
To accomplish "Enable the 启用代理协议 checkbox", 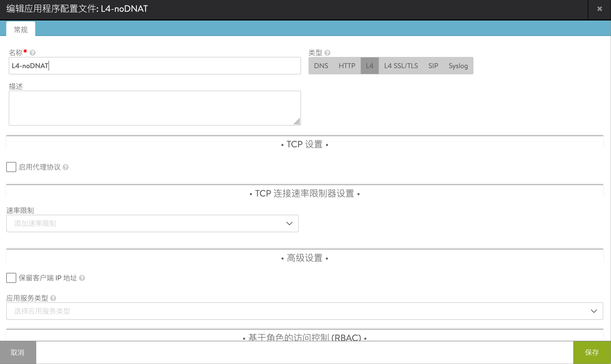I will (x=11, y=167).
